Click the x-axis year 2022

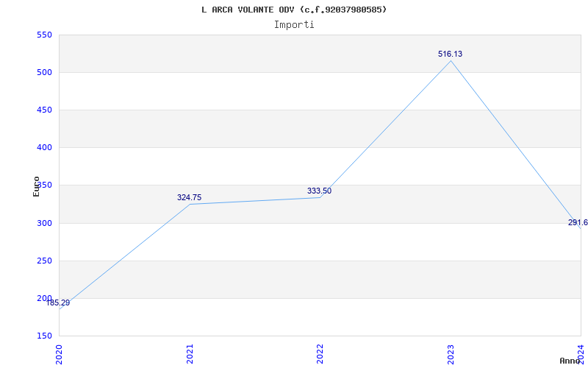(x=320, y=355)
